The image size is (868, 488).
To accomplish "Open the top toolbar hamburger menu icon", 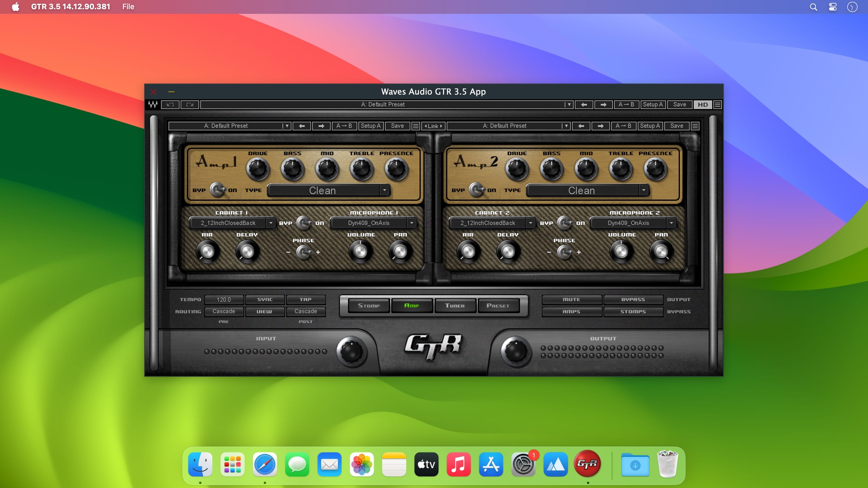I will [717, 104].
